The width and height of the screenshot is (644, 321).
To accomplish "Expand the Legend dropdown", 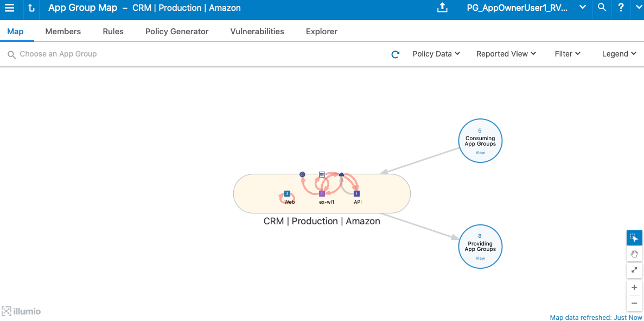I will pos(619,54).
